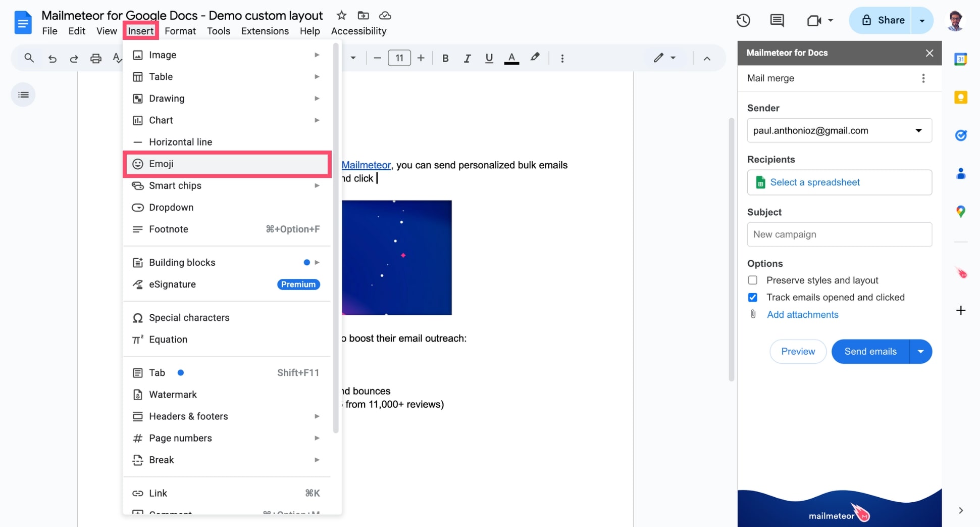Click Add attachments link
This screenshot has width=980, height=527.
[802, 314]
